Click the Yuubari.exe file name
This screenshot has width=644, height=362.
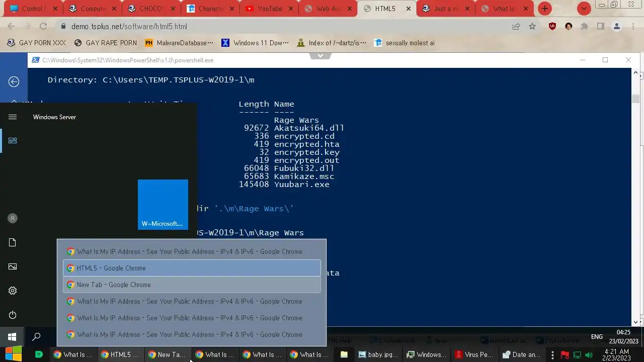301,184
